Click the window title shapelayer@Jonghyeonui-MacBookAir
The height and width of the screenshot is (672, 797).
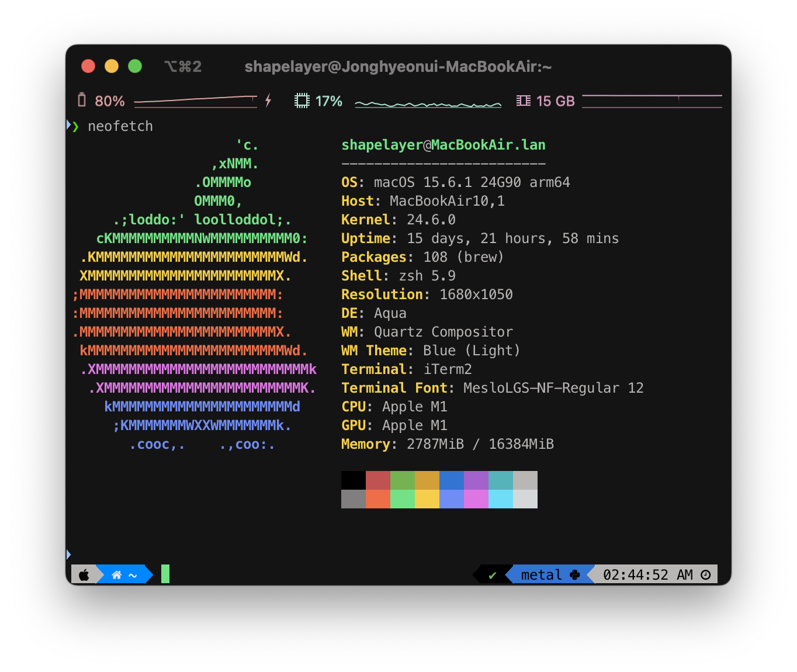coord(398,67)
